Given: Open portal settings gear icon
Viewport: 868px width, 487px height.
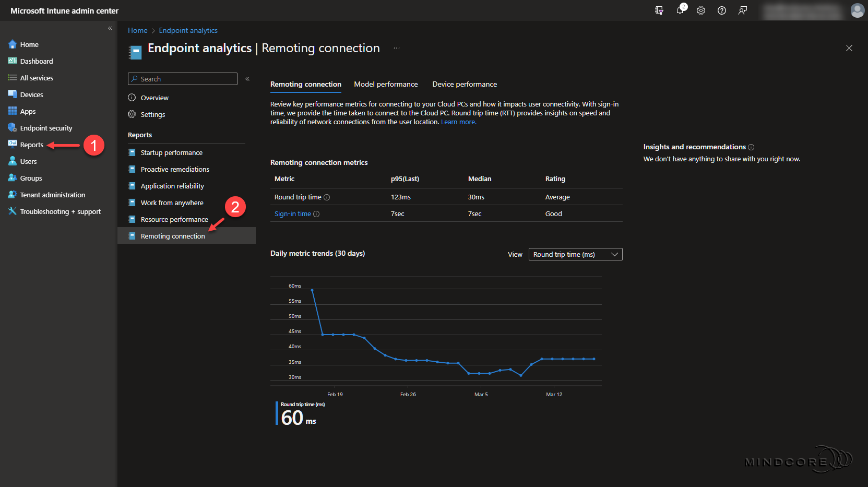Looking at the screenshot, I should click(701, 10).
